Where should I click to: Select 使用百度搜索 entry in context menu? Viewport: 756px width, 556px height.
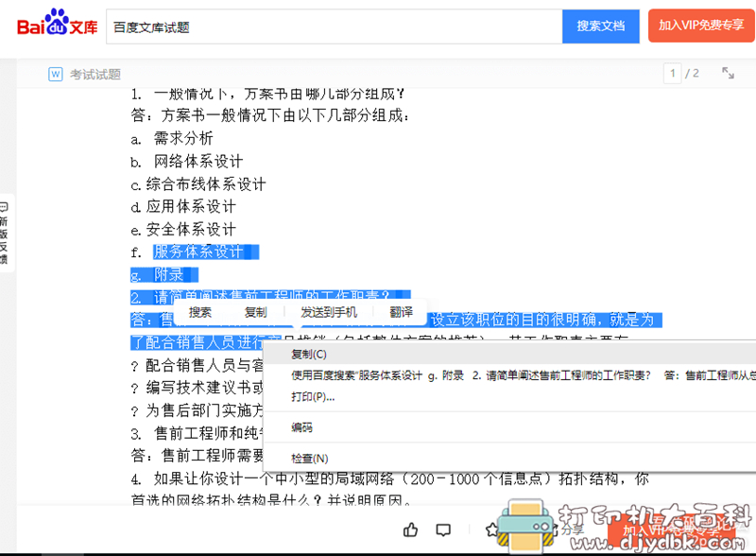(509, 375)
